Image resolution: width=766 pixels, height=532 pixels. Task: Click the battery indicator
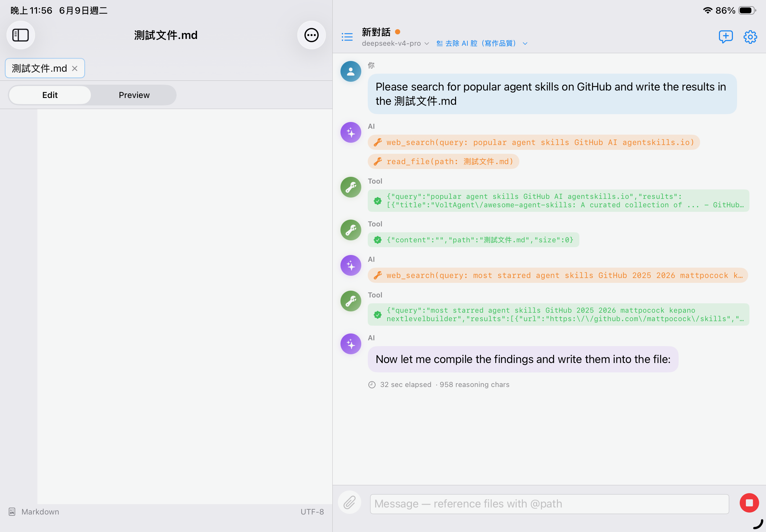pos(747,10)
